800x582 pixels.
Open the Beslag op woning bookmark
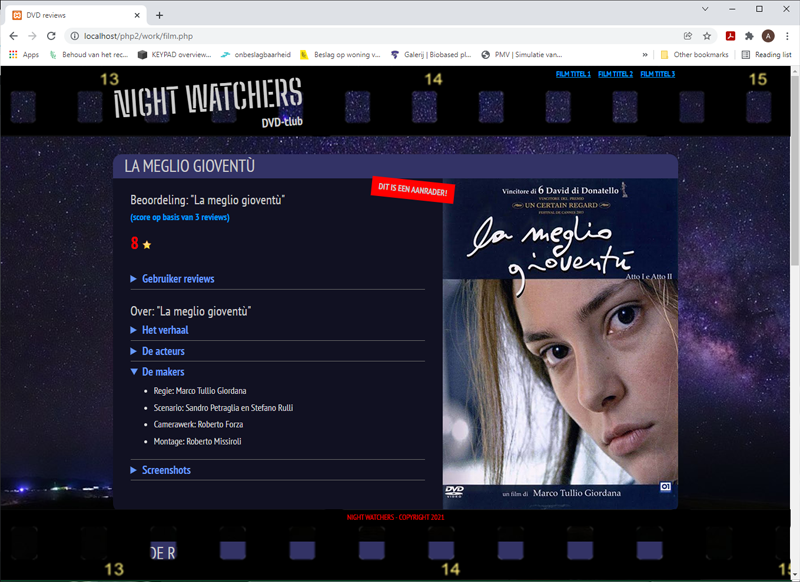[340, 55]
